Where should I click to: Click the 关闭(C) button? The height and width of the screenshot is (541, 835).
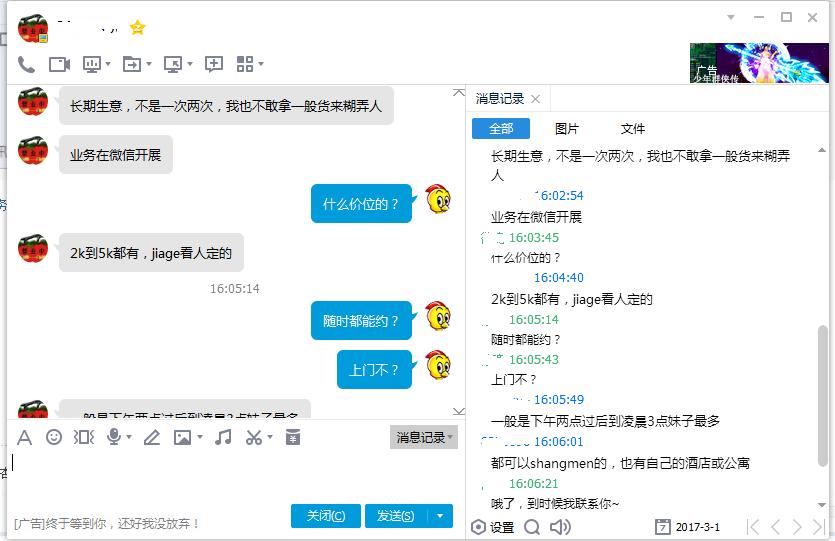coord(326,516)
